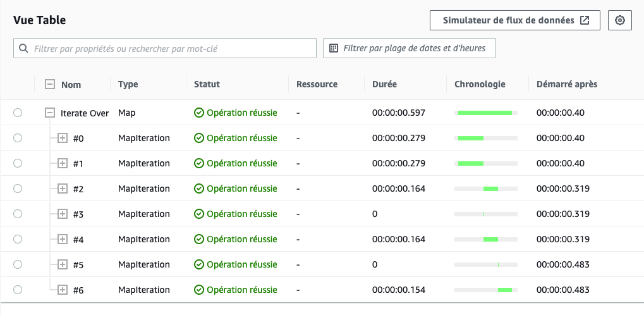This screenshot has width=644, height=315.
Task: Open the settings gear icon
Action: coord(620,21)
